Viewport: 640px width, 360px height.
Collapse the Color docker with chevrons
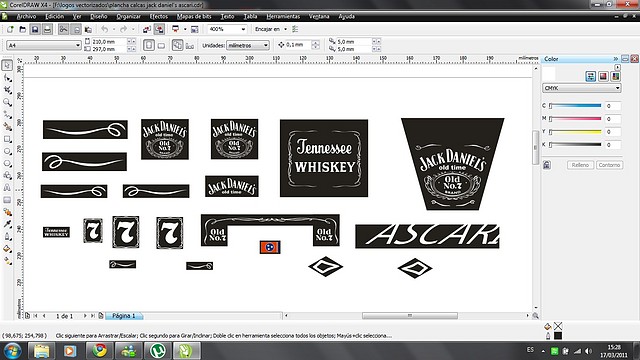point(616,59)
